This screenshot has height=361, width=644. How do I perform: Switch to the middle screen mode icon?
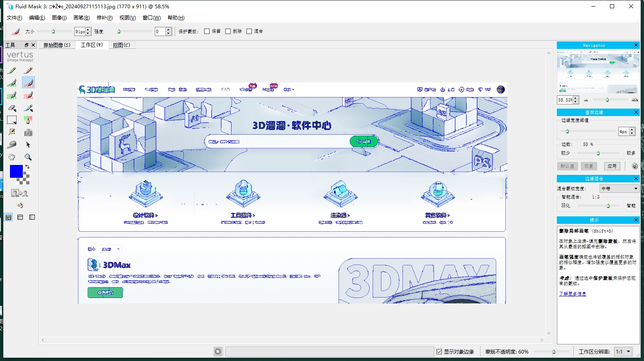point(20,217)
